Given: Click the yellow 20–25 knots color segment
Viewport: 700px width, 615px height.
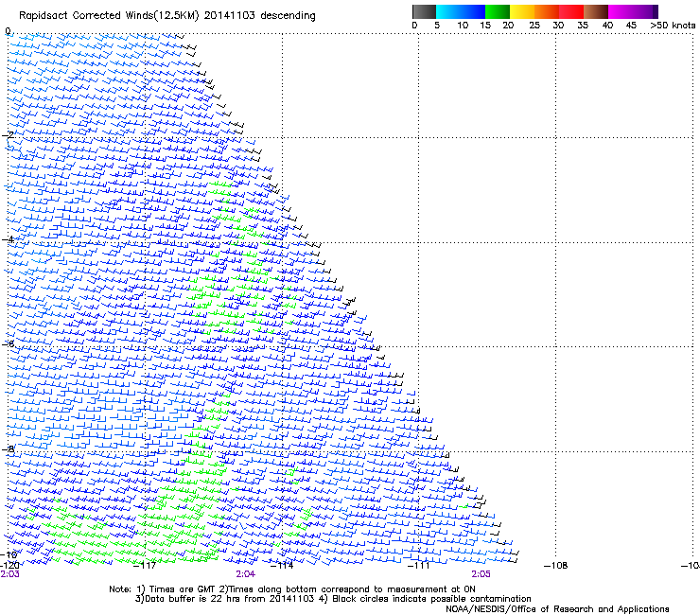Looking at the screenshot, I should [x=522, y=11].
